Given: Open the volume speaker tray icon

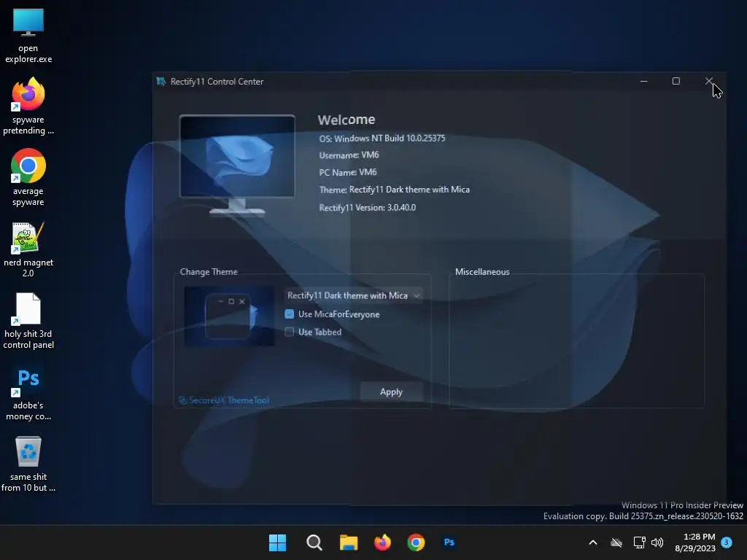Looking at the screenshot, I should click(657, 542).
